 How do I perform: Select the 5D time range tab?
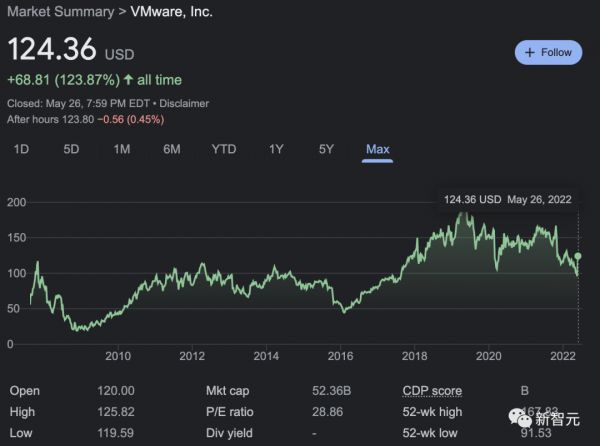pos(71,150)
